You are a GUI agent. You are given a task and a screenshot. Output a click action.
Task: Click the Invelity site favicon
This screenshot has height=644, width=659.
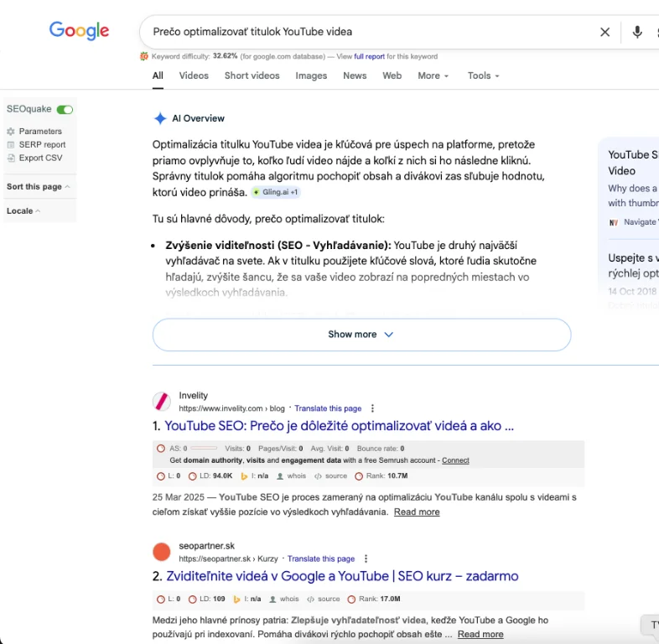pyautogui.click(x=162, y=402)
